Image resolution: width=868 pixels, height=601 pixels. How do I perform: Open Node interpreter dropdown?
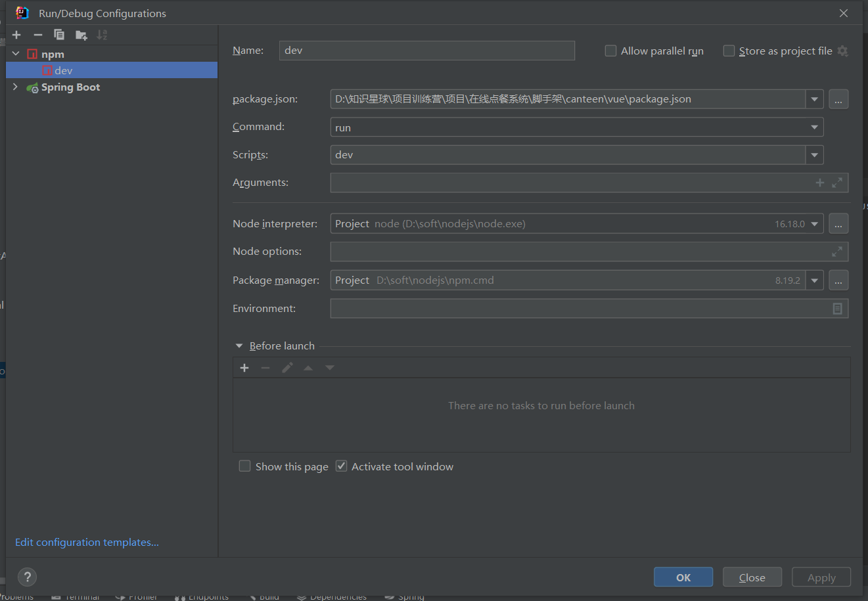pyautogui.click(x=815, y=224)
